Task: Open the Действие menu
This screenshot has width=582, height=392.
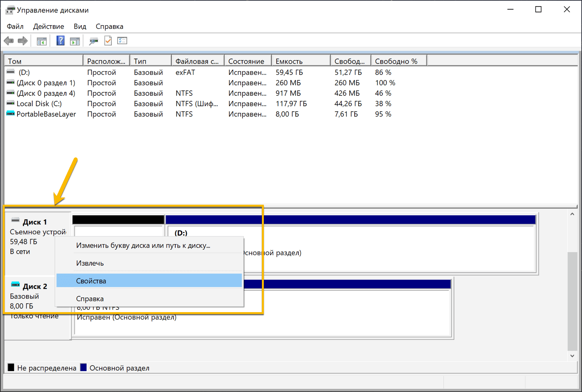Action: [x=48, y=26]
